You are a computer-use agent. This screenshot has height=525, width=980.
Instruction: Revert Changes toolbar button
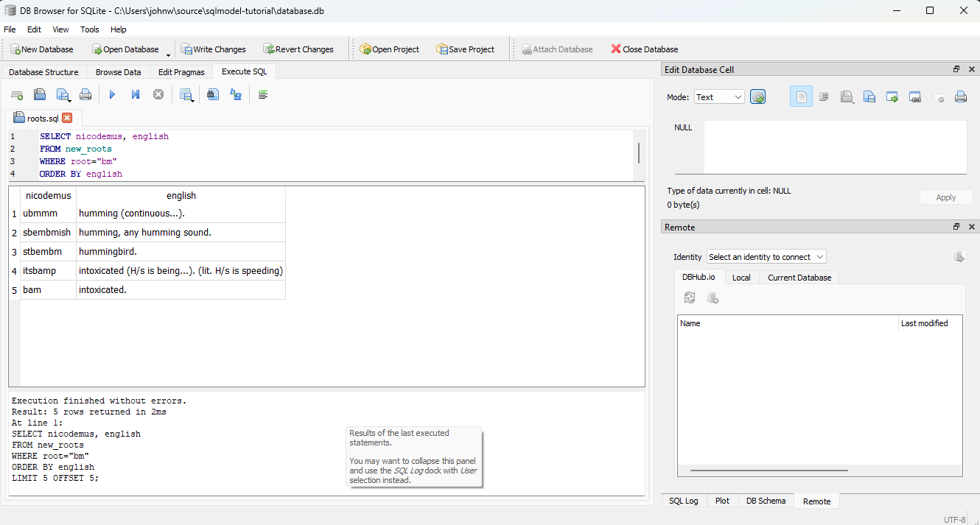tap(298, 49)
